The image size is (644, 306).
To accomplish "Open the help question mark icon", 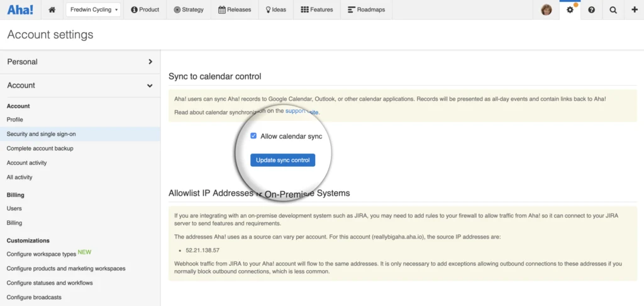I will point(591,10).
